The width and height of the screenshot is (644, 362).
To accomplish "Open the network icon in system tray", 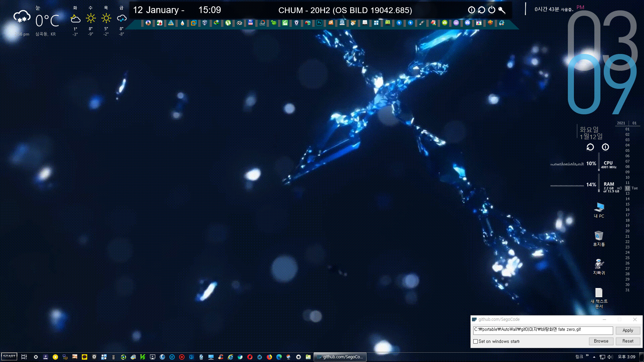I will pos(602,357).
